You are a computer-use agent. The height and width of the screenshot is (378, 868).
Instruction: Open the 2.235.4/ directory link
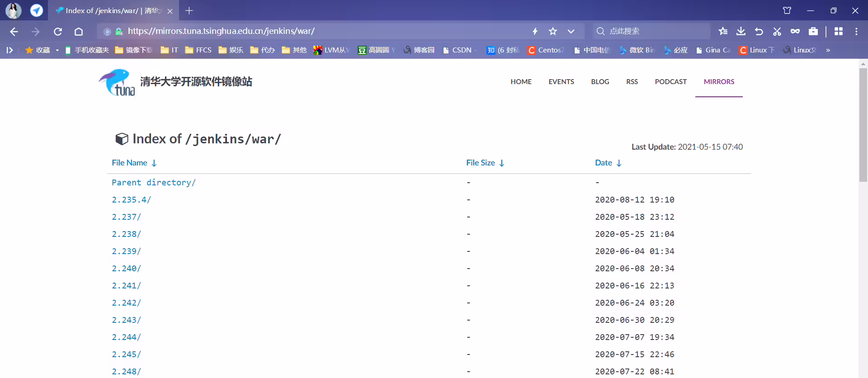pyautogui.click(x=132, y=199)
